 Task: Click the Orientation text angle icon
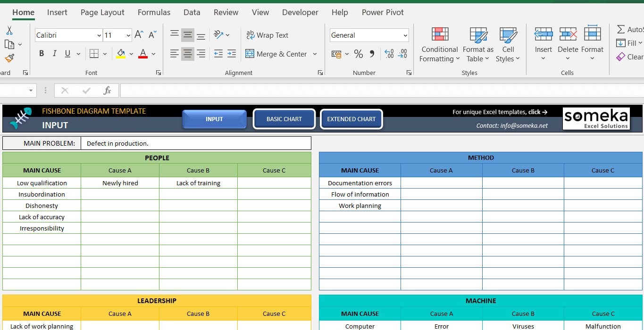pyautogui.click(x=218, y=35)
